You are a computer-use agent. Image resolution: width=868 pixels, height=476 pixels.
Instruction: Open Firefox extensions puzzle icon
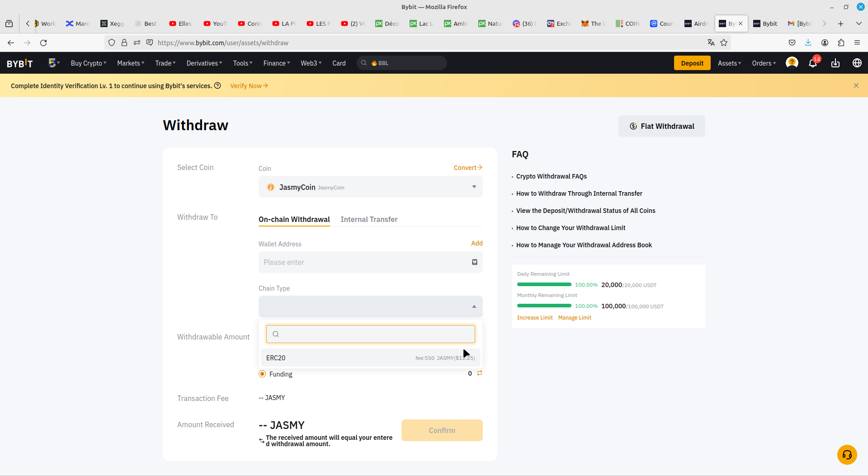coord(841,42)
